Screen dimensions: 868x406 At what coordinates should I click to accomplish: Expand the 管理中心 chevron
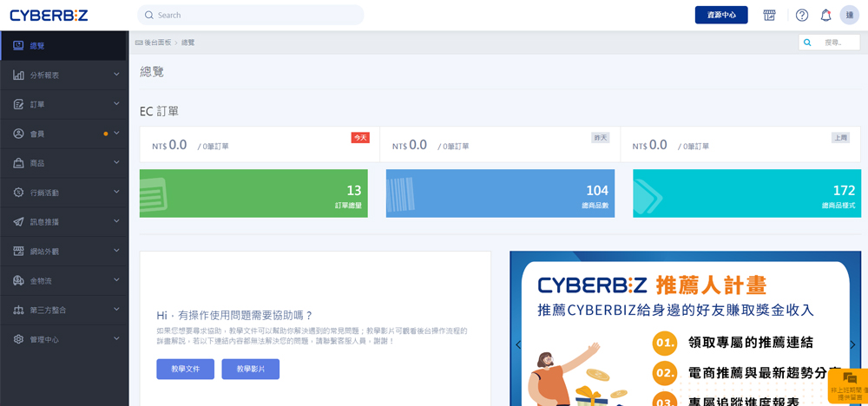point(116,338)
